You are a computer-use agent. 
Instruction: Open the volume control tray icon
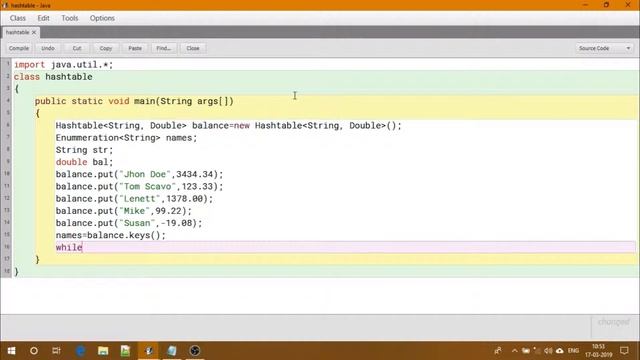[x=548, y=351]
